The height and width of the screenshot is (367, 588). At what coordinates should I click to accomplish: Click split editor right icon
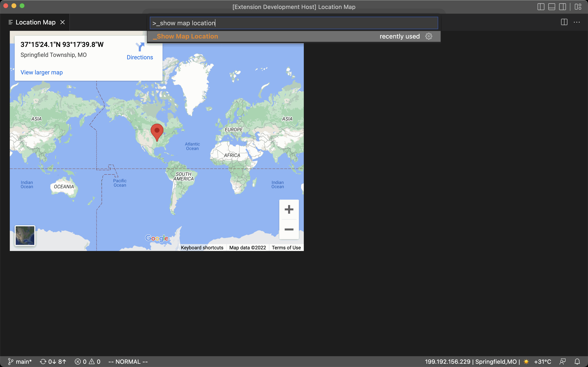564,22
